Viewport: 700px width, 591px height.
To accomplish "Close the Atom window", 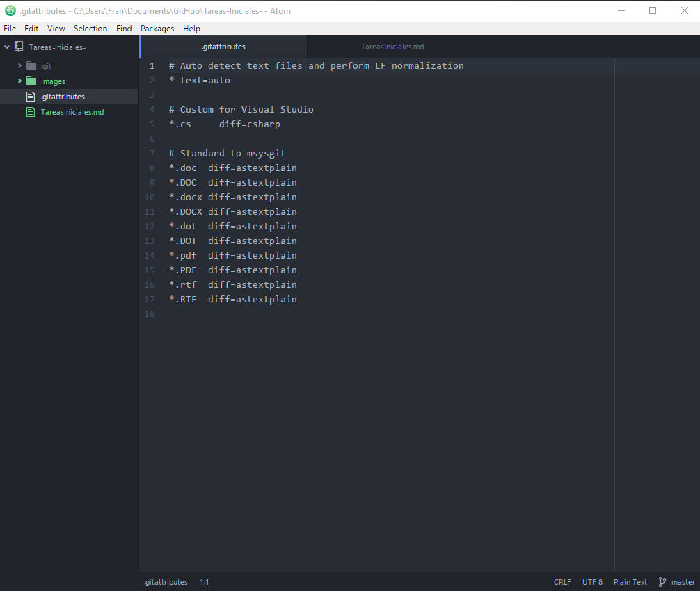I will pyautogui.click(x=685, y=10).
